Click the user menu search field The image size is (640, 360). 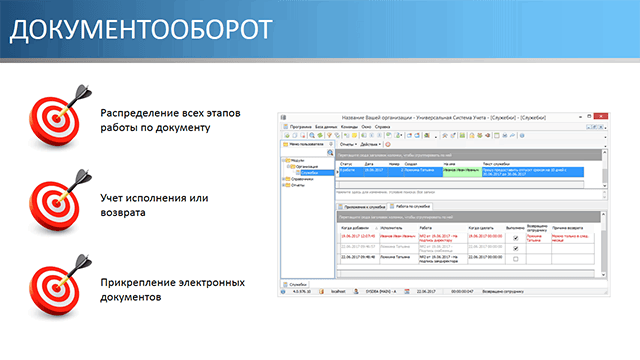(304, 153)
